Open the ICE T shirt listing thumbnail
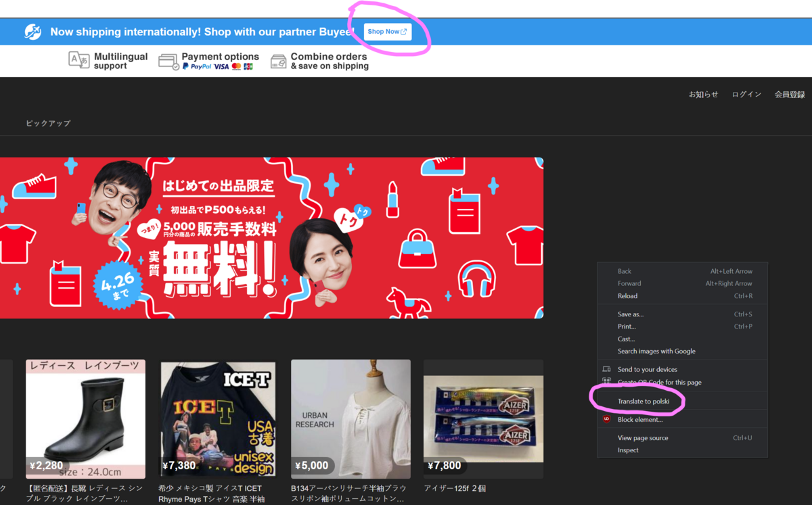Image resolution: width=812 pixels, height=505 pixels. [x=218, y=419]
